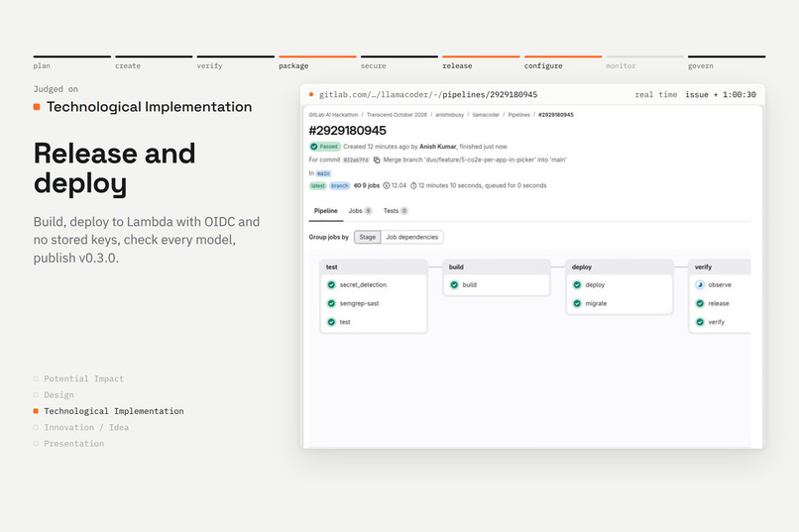
Task: Click the orange square beside the Technological Implementation heading
Action: pyautogui.click(x=37, y=107)
